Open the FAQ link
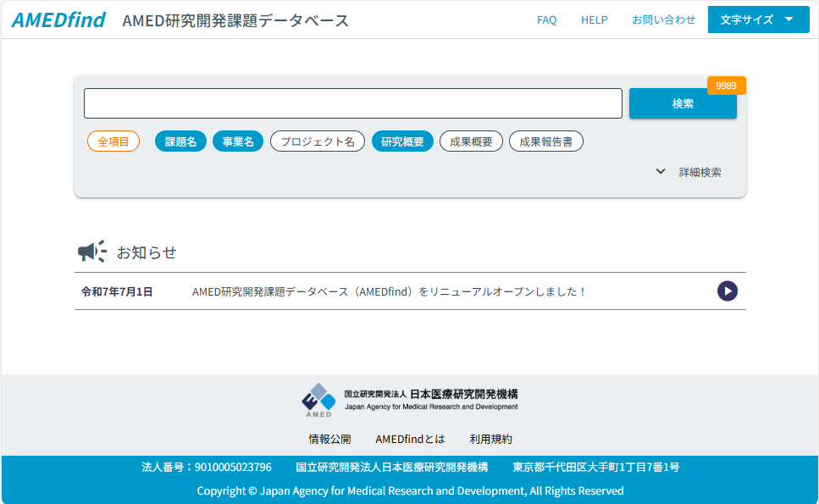This screenshot has height=504, width=819. (546, 19)
